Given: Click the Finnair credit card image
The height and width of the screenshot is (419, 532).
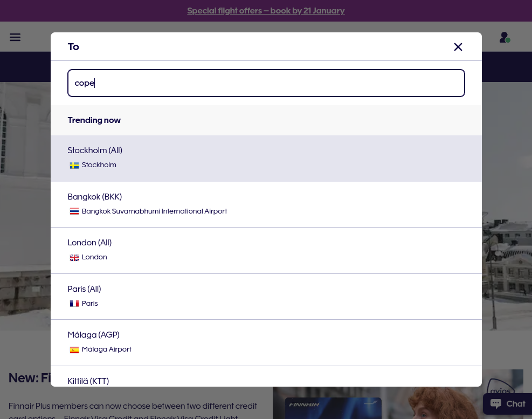Looking at the screenshot, I should point(333,408).
